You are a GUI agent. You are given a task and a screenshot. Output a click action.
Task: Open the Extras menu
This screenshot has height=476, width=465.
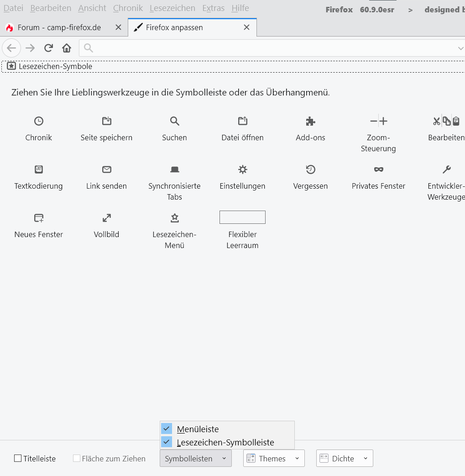click(x=213, y=8)
